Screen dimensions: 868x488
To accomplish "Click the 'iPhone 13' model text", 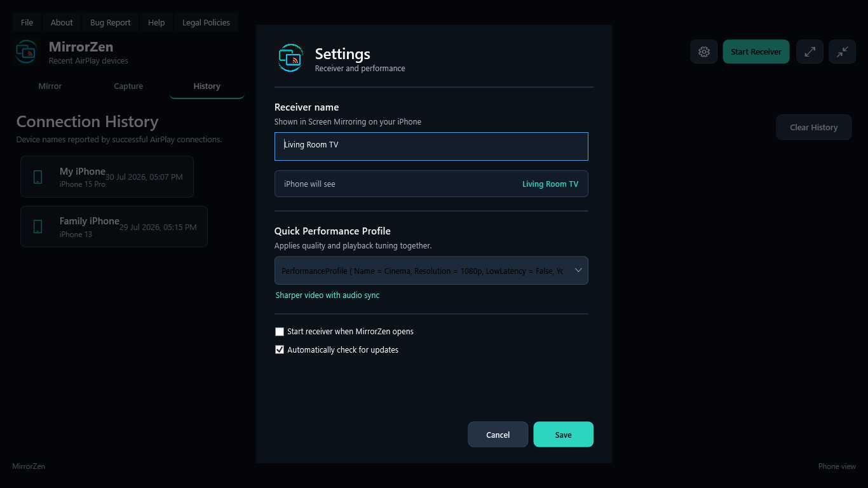I will coord(76,234).
